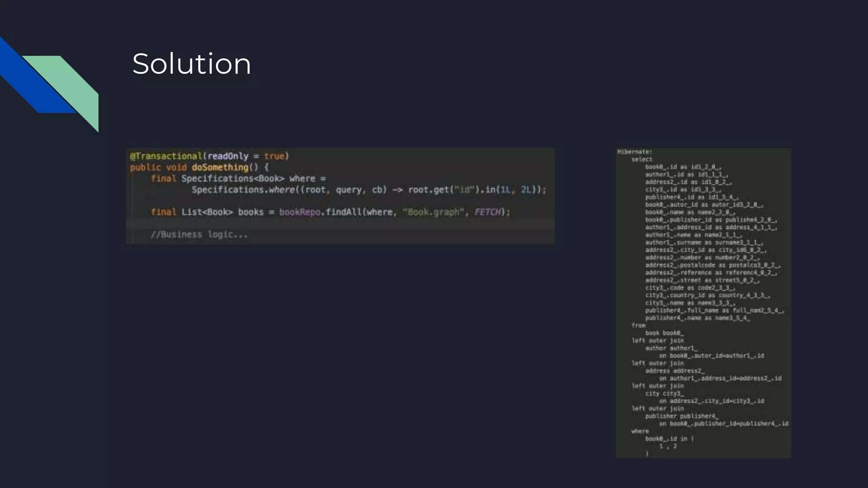The height and width of the screenshot is (488, 868).
Task: Click "Specifications<Book> where" declaration line
Action: coord(248,179)
